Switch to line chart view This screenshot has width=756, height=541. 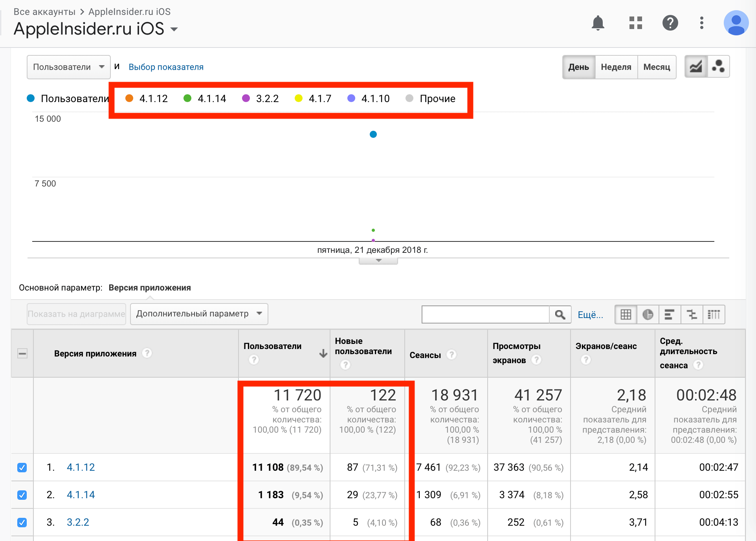coord(696,67)
